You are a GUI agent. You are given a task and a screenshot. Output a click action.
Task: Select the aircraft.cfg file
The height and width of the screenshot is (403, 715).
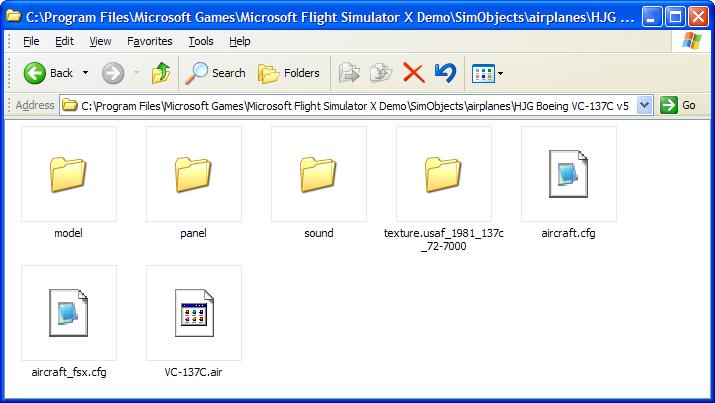pos(568,175)
